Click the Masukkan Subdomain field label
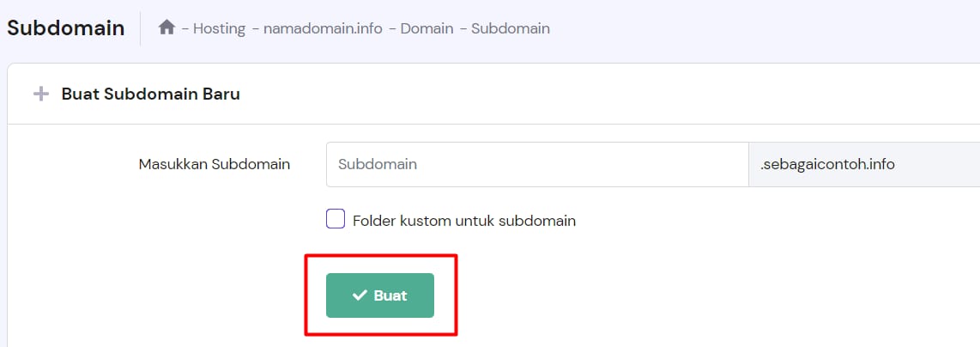 coord(215,164)
